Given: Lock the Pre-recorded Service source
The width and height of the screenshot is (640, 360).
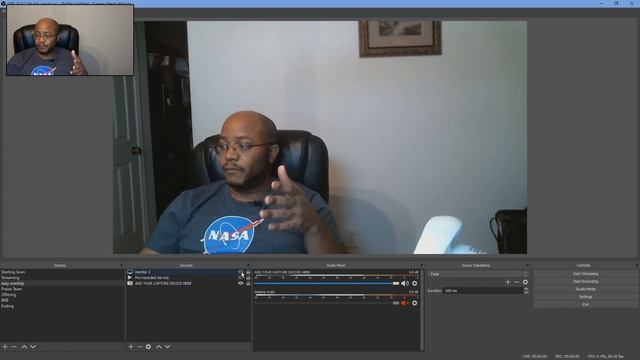Looking at the screenshot, I should [248, 278].
